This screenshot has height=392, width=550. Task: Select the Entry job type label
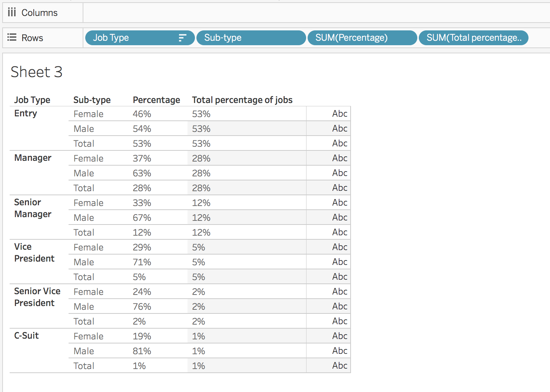coord(26,113)
